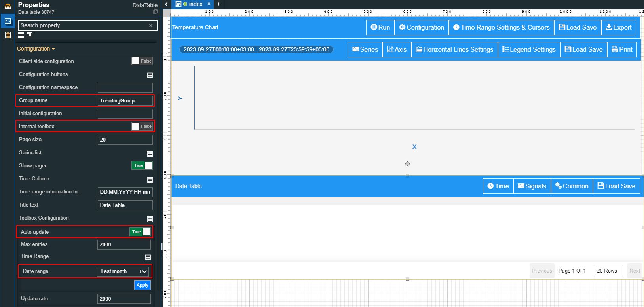Clear the Search property field
Screen dimensions: 644x307
pyautogui.click(x=150, y=25)
